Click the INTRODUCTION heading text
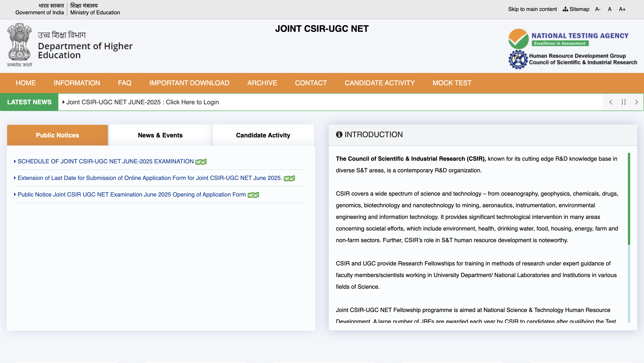Viewport: 644px width, 363px height. point(374,135)
